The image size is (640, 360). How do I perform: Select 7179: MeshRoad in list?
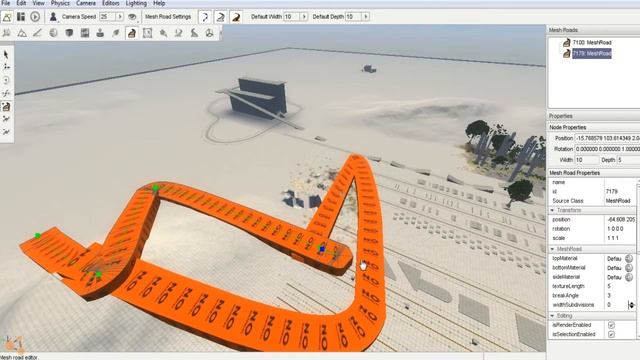[x=591, y=53]
